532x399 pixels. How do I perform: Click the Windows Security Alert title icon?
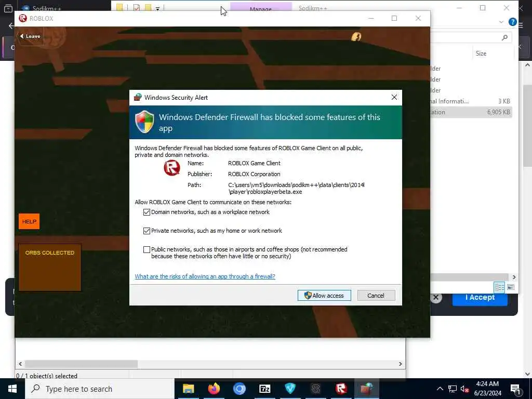138,97
